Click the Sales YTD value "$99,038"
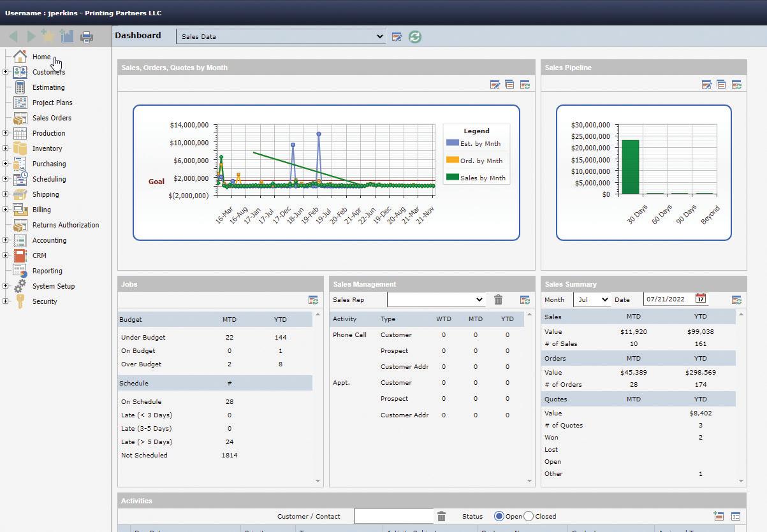The height and width of the screenshot is (532, 767). (x=699, y=331)
